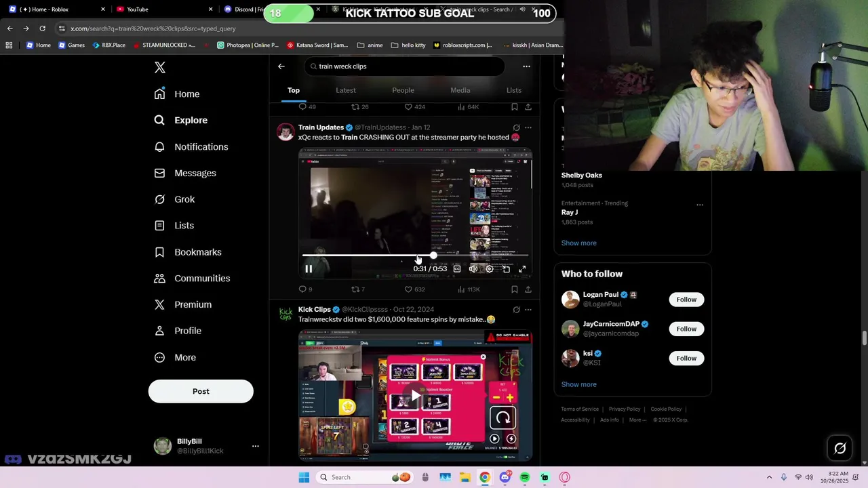The height and width of the screenshot is (488, 868).
Task: Click the back arrow beside search box
Action: pyautogui.click(x=281, y=66)
